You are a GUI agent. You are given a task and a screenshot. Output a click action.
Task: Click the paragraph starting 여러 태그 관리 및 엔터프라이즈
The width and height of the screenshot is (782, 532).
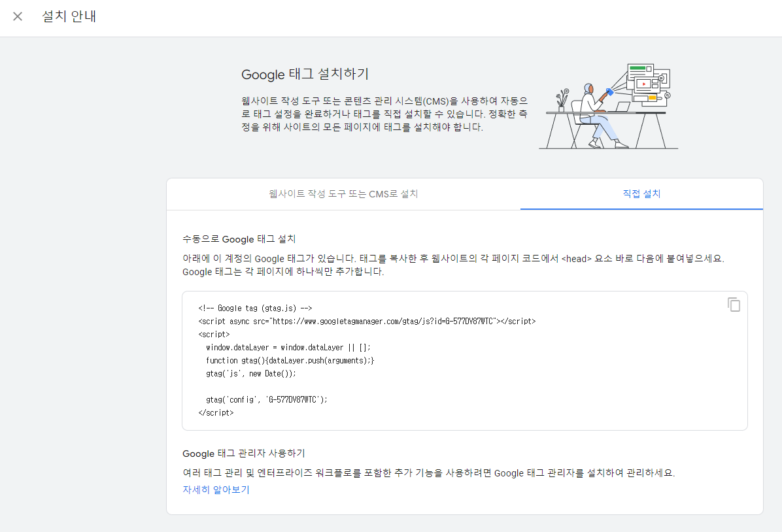[x=428, y=473]
